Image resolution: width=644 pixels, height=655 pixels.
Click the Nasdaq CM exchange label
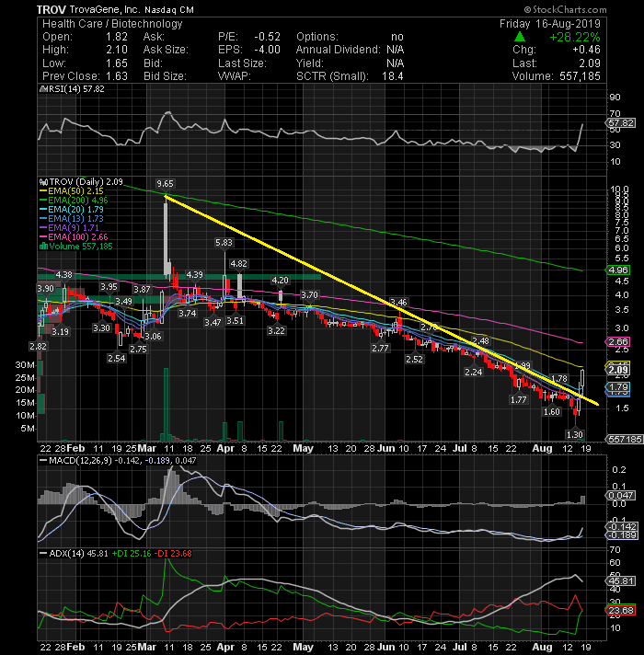(x=169, y=9)
